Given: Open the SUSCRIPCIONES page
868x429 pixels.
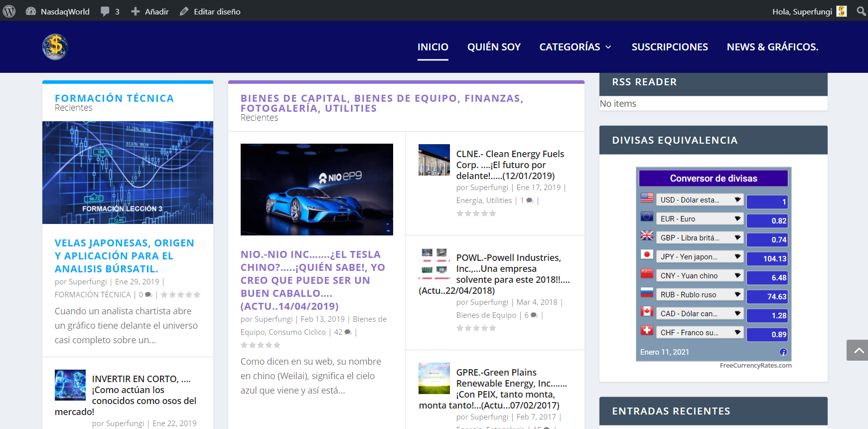Looking at the screenshot, I should [670, 47].
